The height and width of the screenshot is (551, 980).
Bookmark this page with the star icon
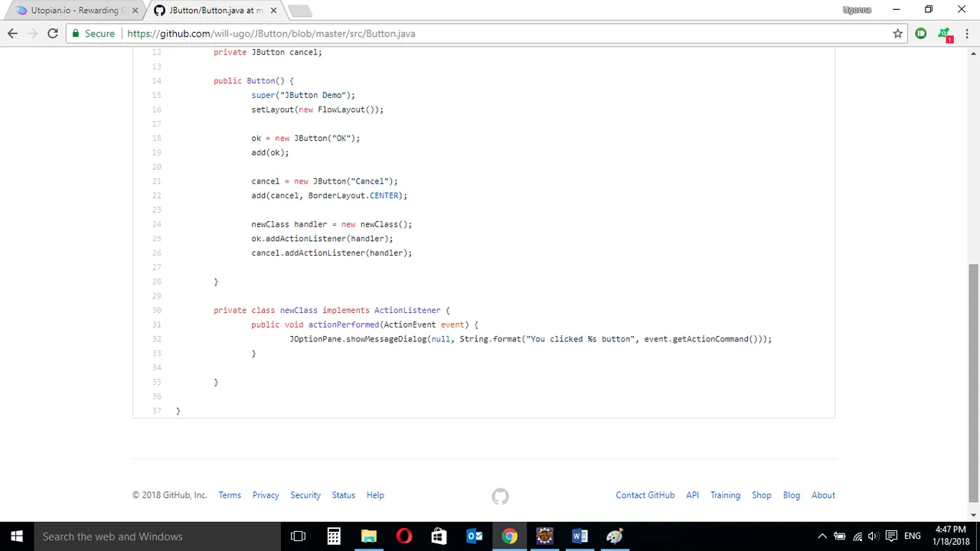pyautogui.click(x=897, y=34)
